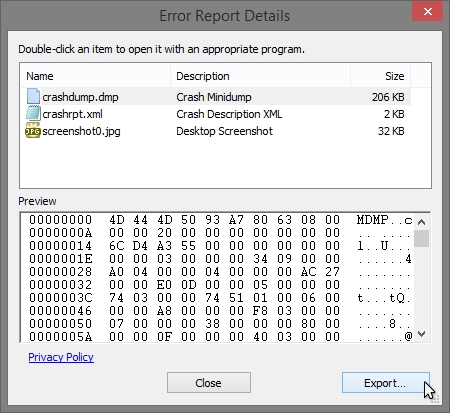Click the screenshot0.jpg file name
Image resolution: width=450 pixels, height=413 pixels.
pos(82,131)
